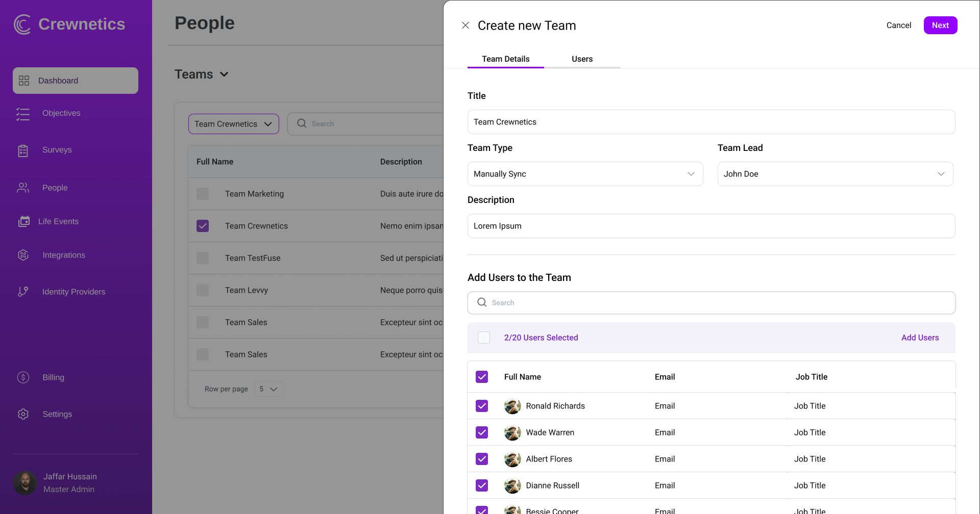Click Dianne Russell's avatar
Viewport: 980px width, 514px height.
[x=512, y=485]
